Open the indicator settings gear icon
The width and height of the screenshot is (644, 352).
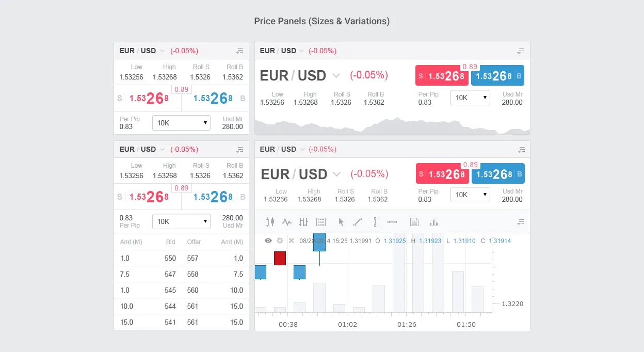tap(279, 241)
